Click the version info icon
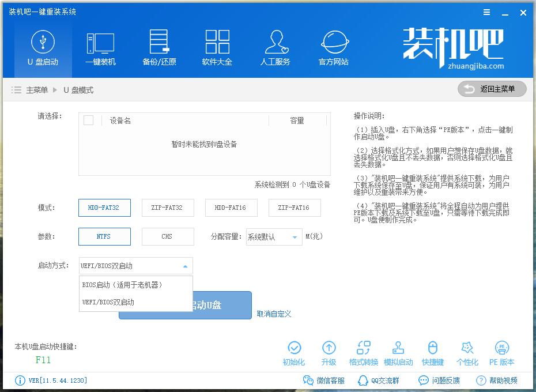The width and height of the screenshot is (536, 392). point(20,380)
